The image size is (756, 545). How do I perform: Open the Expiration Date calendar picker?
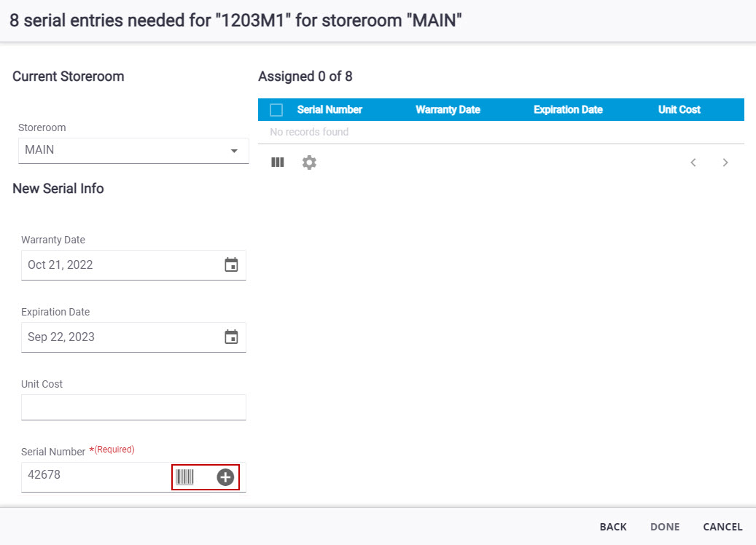pos(231,337)
